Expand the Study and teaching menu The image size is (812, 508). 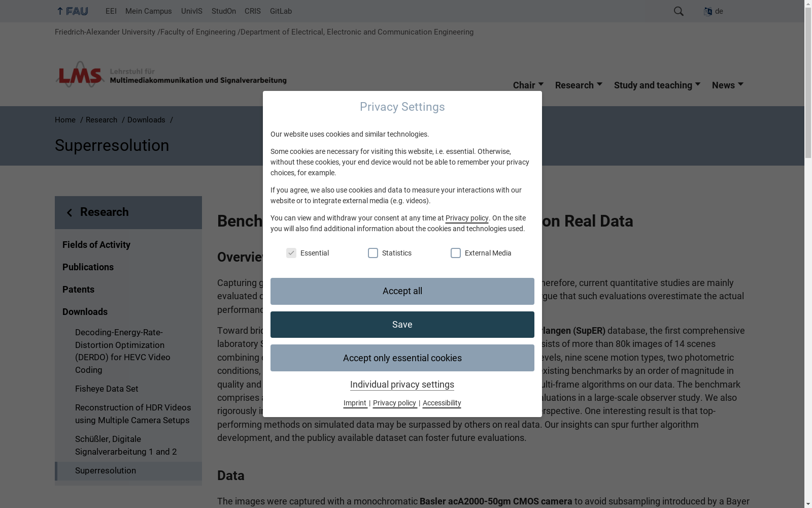(x=657, y=85)
